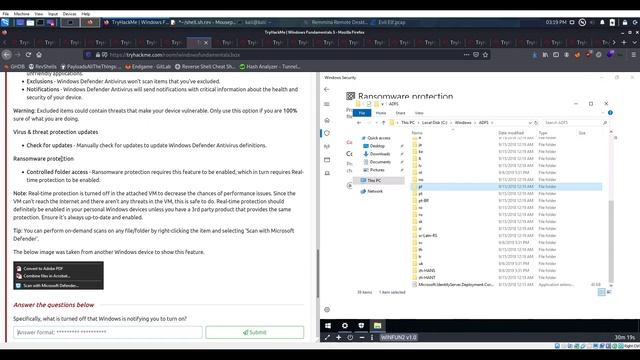Open Settings gear on VM taskbar
This screenshot has height=360, width=640.
click(345, 326)
